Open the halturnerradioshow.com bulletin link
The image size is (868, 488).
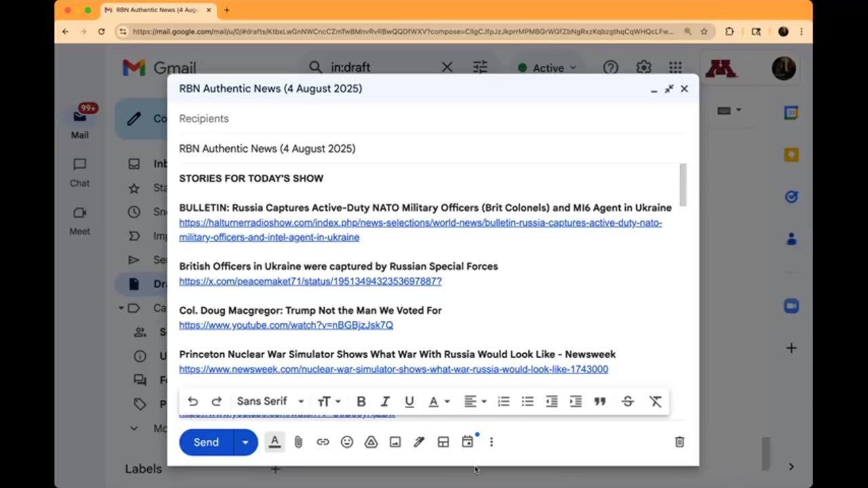pyautogui.click(x=420, y=230)
